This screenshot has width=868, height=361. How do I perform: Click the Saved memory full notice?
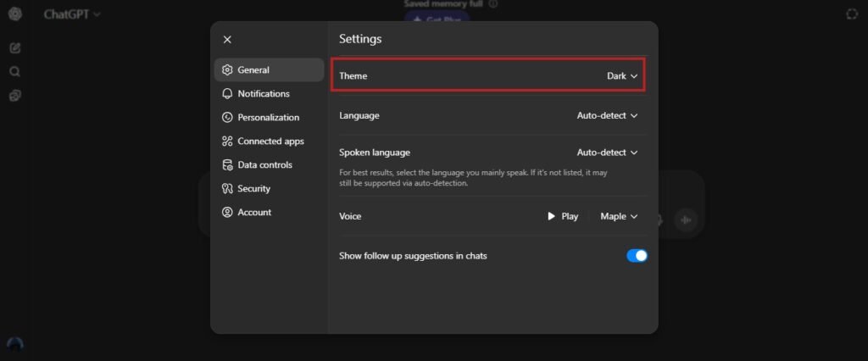click(x=443, y=4)
